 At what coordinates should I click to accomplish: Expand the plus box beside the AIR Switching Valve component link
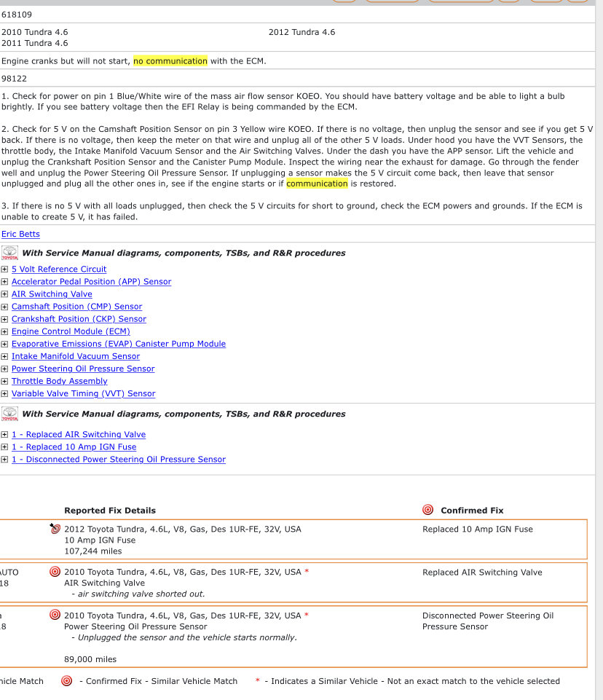point(4,294)
